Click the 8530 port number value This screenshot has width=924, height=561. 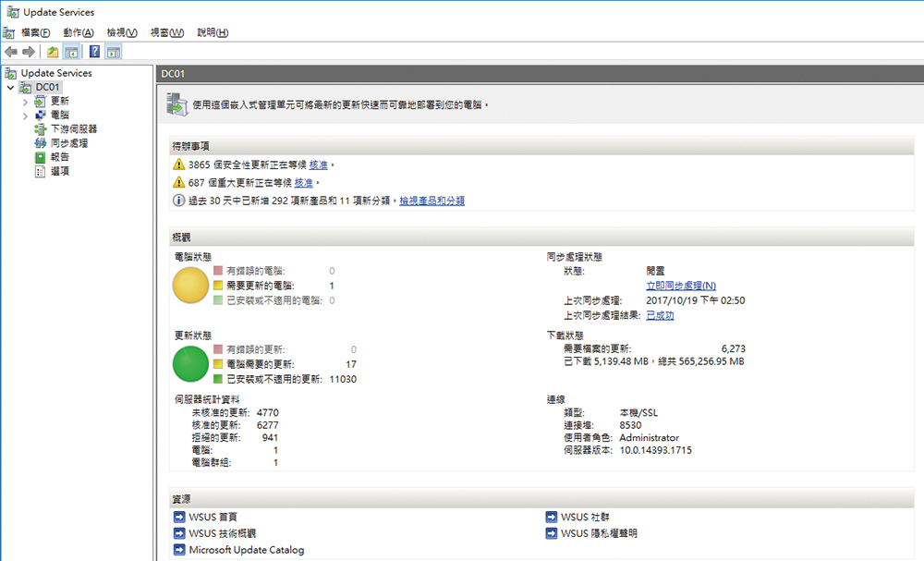[x=630, y=425]
